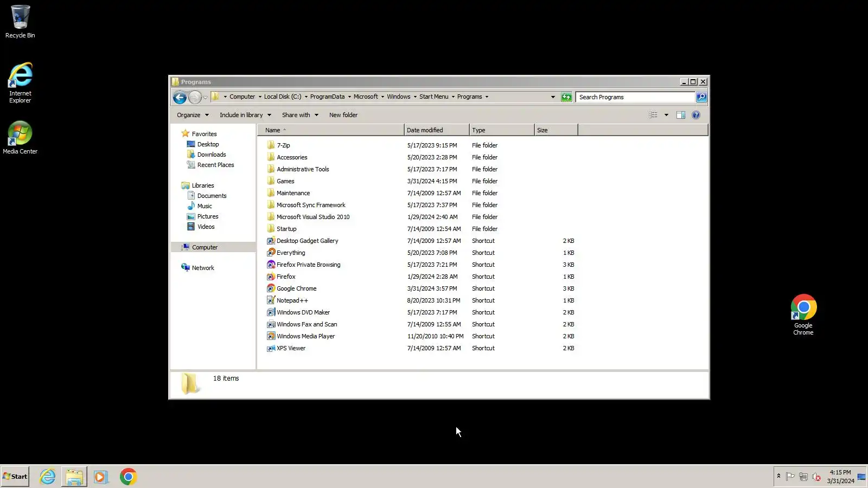868x488 pixels.
Task: Select the Firefox shortcut icon in list
Action: pyautogui.click(x=271, y=277)
